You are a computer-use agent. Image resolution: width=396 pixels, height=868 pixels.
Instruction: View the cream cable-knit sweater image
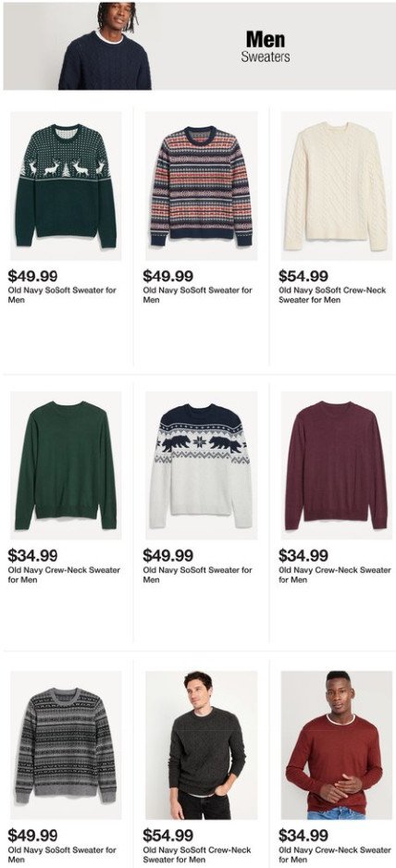click(x=336, y=186)
